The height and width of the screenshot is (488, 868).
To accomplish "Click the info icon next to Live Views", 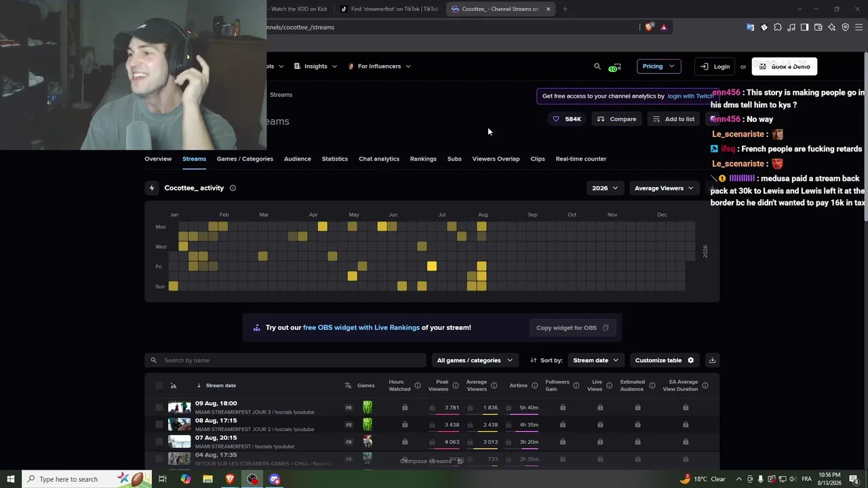I will click(609, 386).
